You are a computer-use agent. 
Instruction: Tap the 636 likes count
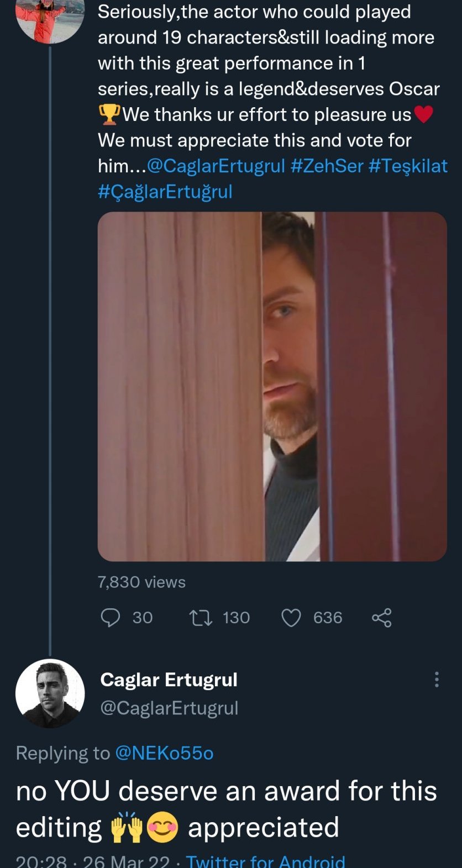pyautogui.click(x=328, y=617)
